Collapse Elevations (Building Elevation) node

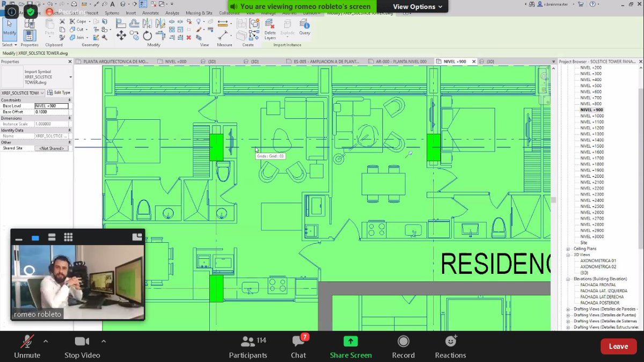point(568,279)
